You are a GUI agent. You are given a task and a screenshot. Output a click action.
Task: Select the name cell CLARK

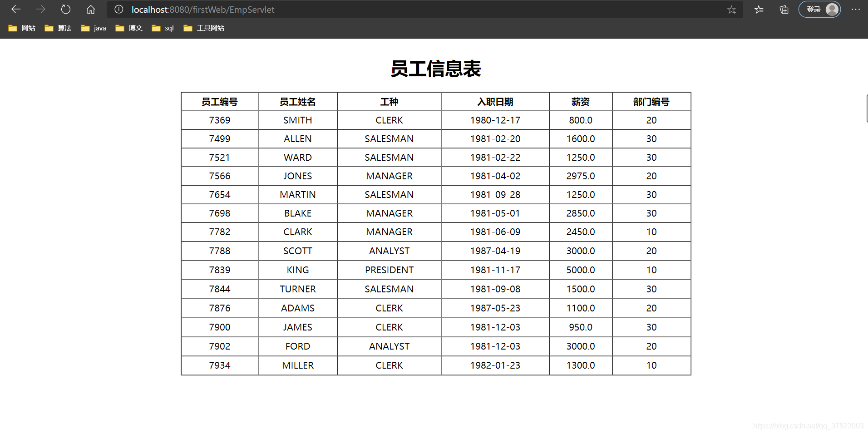pyautogui.click(x=298, y=232)
